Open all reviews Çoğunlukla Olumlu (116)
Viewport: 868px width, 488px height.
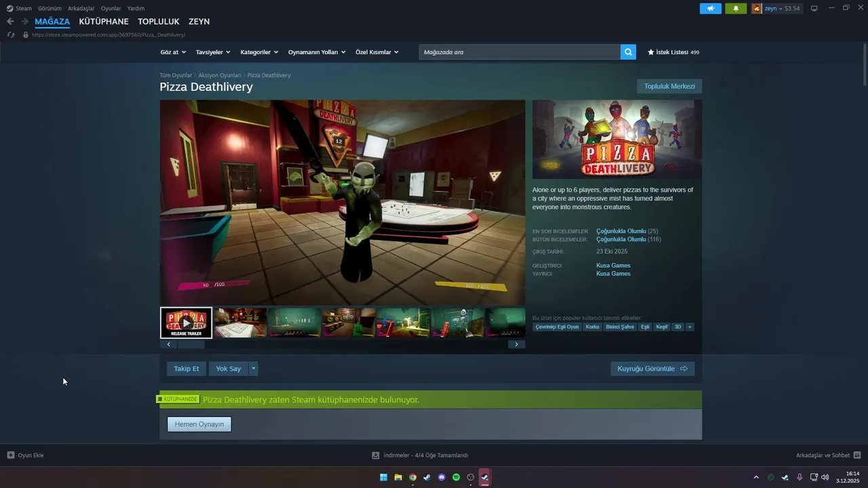pos(629,239)
